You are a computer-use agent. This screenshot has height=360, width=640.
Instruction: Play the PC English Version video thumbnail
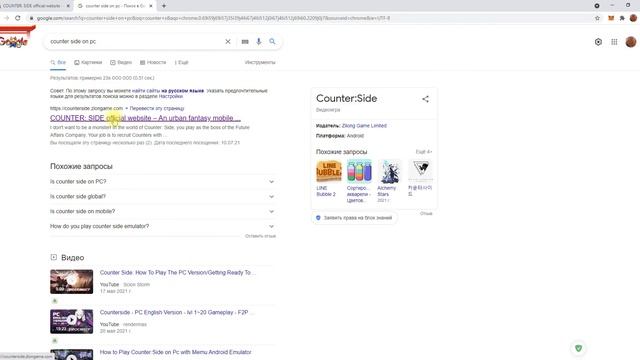[71, 321]
